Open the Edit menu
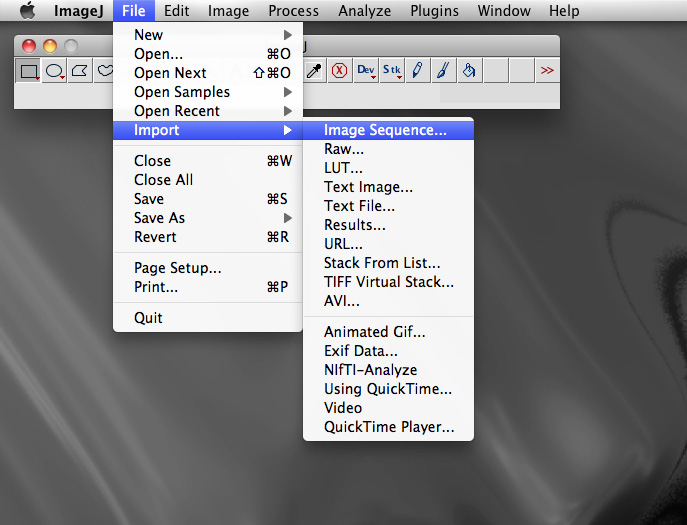This screenshot has height=525, width=687. coord(176,11)
